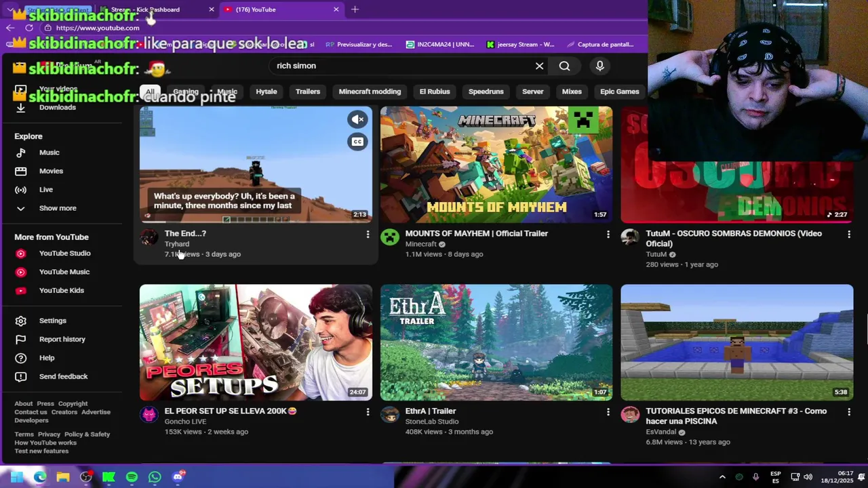
Task: Open more options for EthrA Trailer video
Action: pos(608,412)
